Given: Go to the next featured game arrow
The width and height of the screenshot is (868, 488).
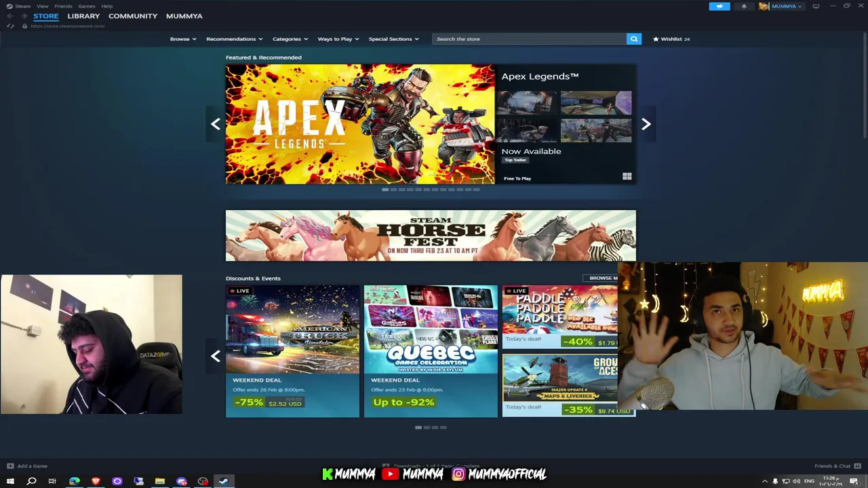Looking at the screenshot, I should click(646, 124).
